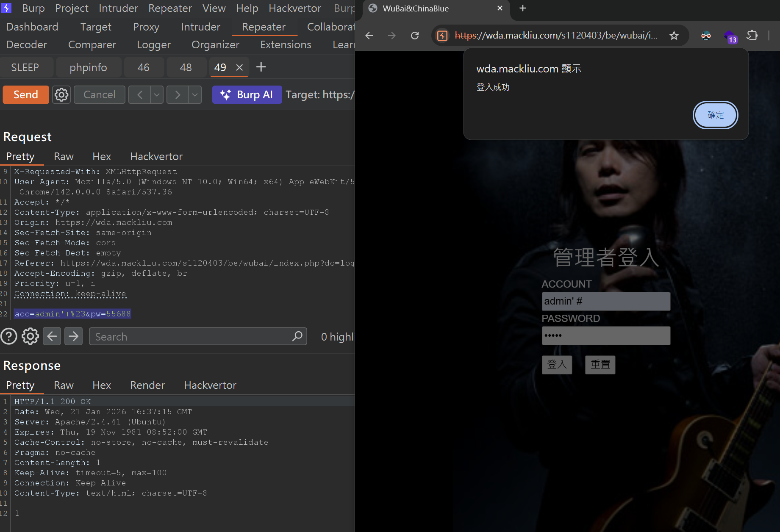Show response in Hackvertor view
780x532 pixels.
(x=210, y=385)
